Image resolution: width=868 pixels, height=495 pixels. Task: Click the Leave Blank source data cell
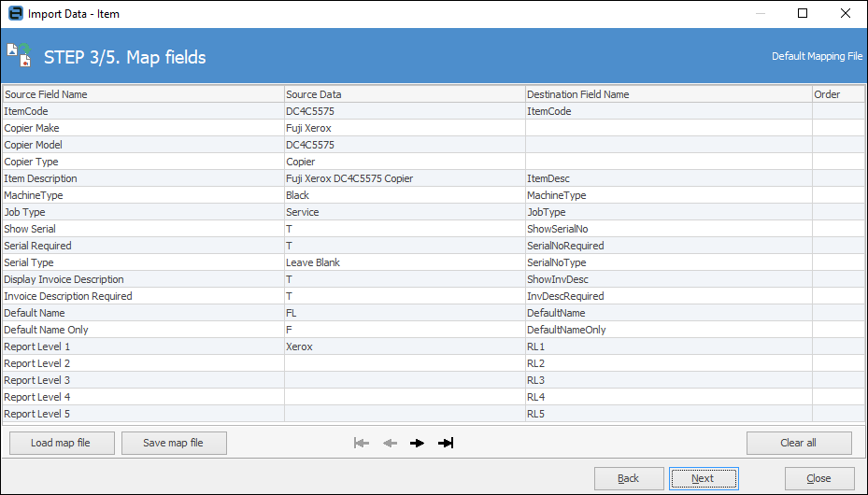(x=405, y=262)
